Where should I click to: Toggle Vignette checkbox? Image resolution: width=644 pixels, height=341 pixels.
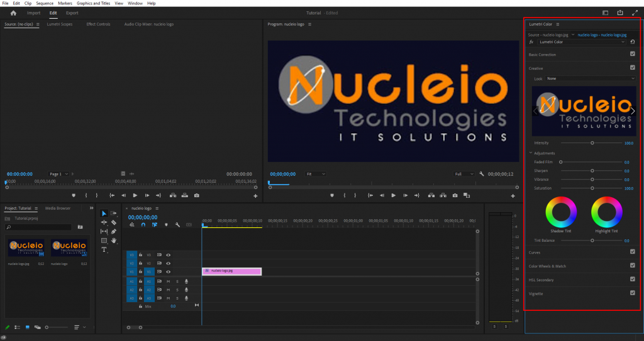tap(633, 293)
